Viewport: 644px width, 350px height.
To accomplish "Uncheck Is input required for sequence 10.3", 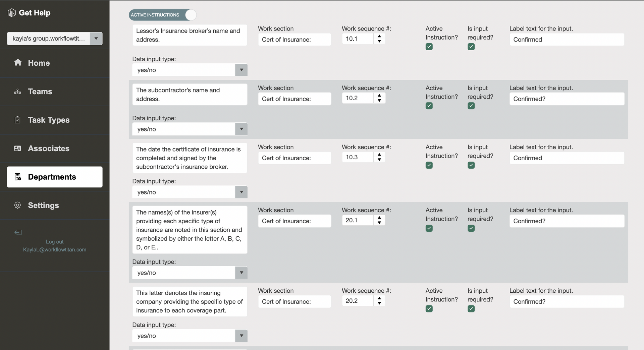I will coord(471,165).
